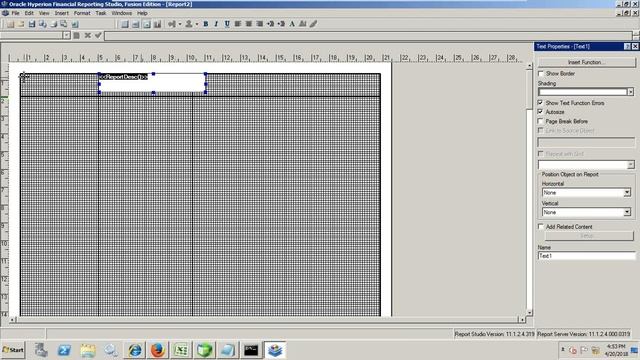Open the Format menu
The height and width of the screenshot is (360, 640).
tap(82, 13)
